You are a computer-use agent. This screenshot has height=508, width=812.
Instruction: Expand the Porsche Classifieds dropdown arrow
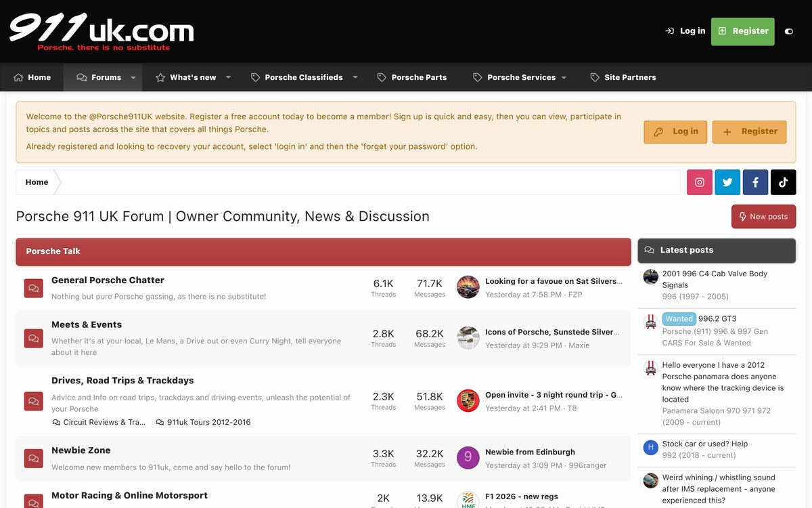[x=355, y=77]
